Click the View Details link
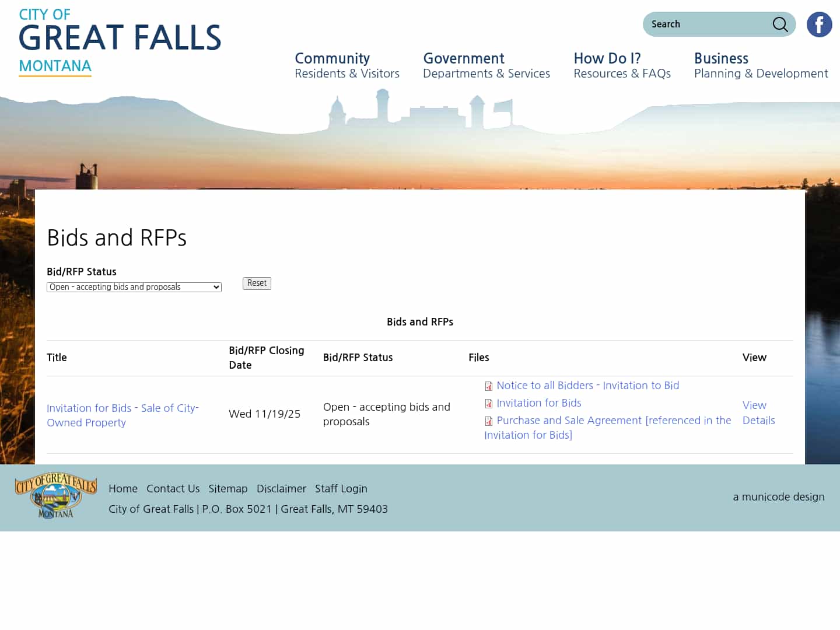 758,413
